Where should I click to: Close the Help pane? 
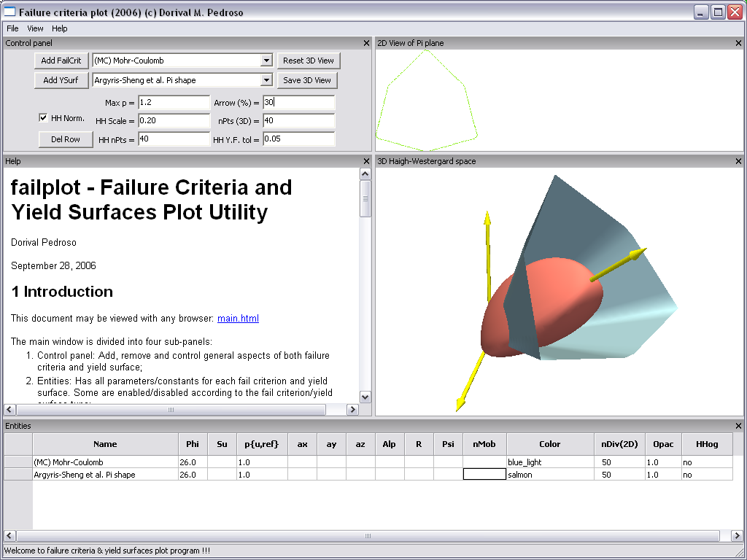[366, 161]
